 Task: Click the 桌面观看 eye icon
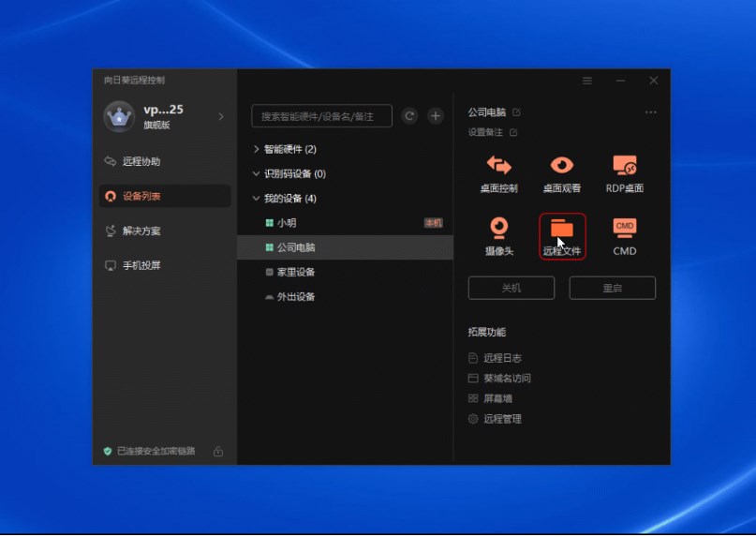561,173
